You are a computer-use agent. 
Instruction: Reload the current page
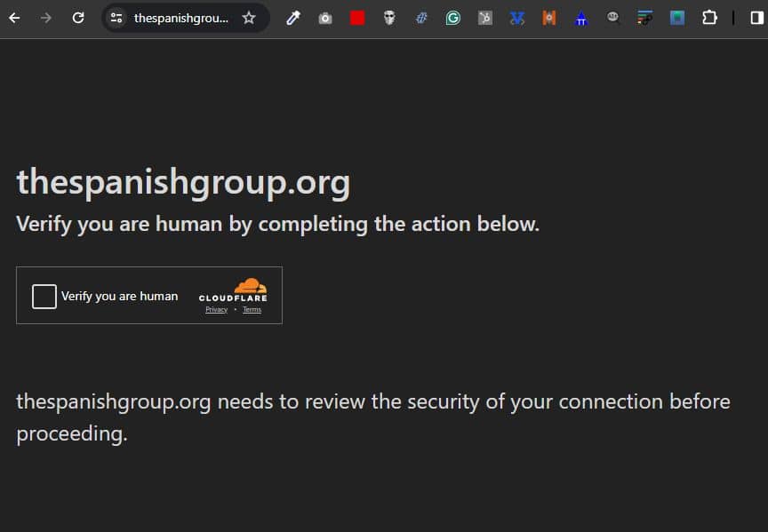tap(78, 18)
